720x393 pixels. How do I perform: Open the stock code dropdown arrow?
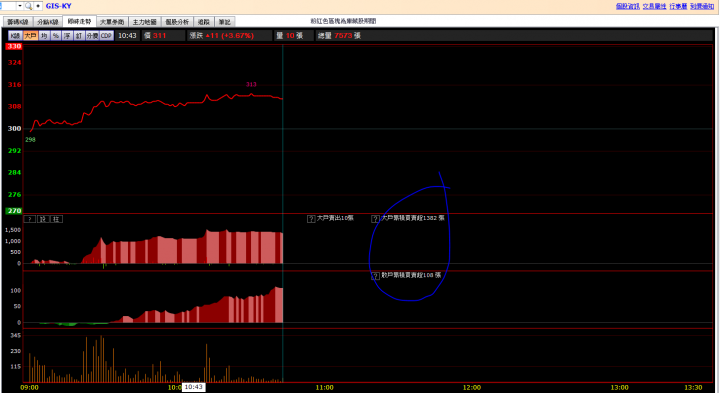point(20,6)
